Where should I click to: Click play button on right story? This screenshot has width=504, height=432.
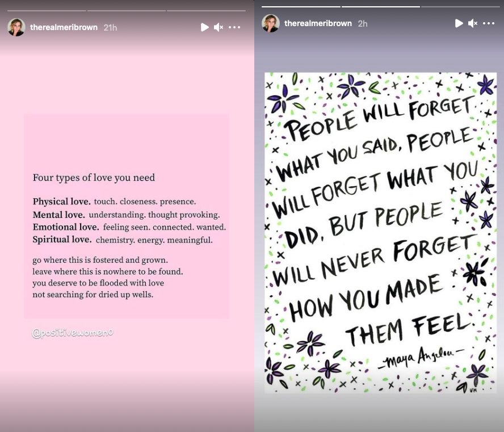pos(459,23)
